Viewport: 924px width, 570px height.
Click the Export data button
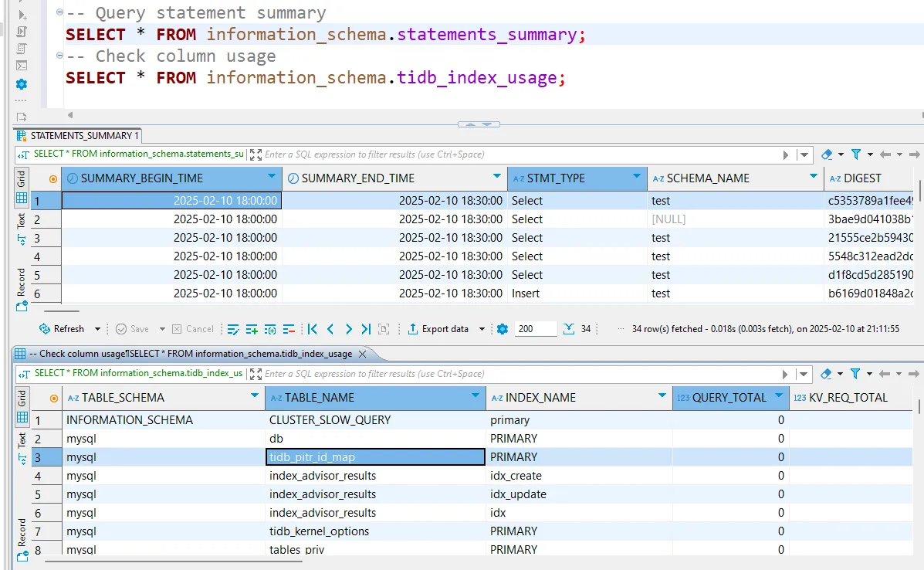click(x=438, y=329)
